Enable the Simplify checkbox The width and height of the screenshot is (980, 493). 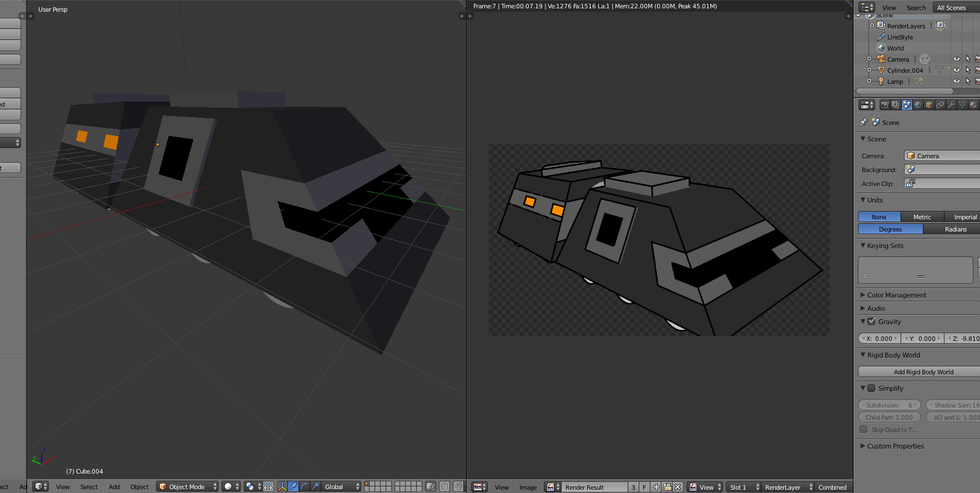[871, 388]
